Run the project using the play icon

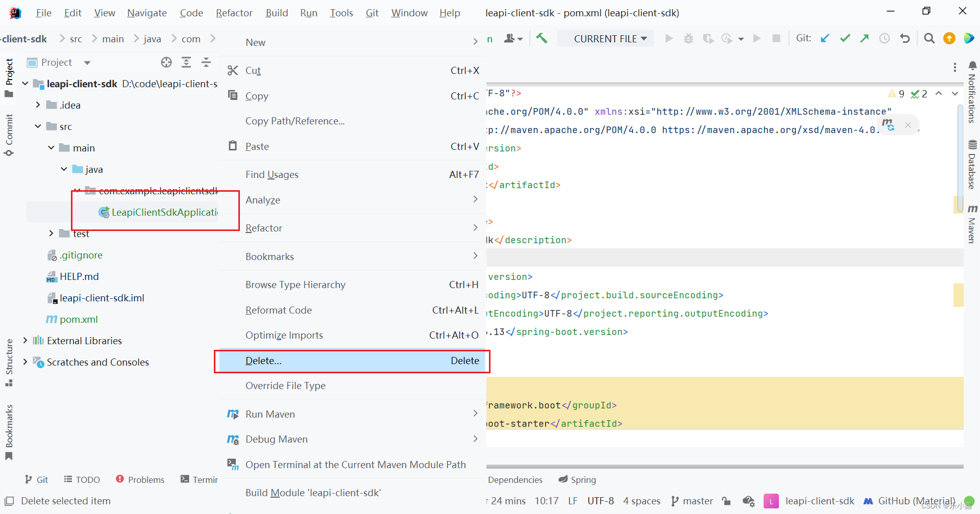point(669,38)
